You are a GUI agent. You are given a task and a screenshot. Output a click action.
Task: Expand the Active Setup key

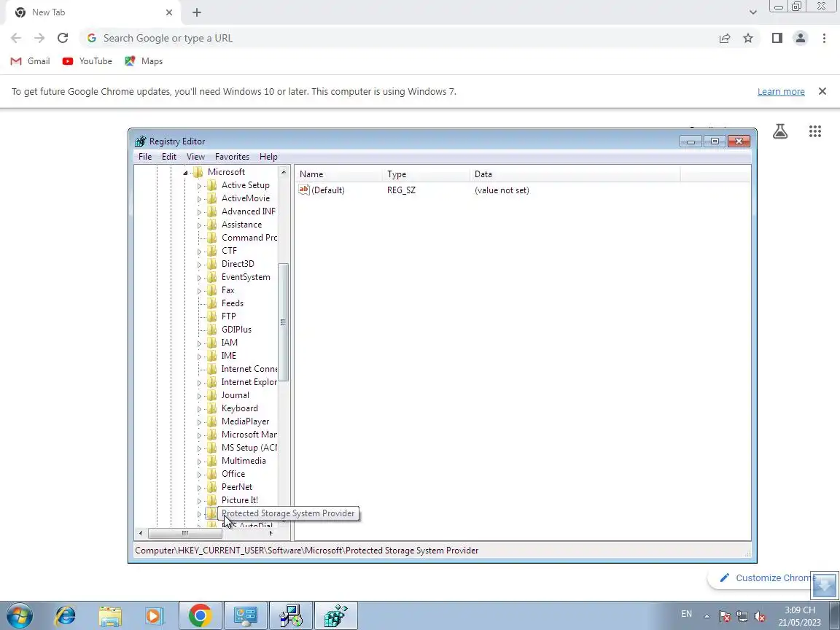(199, 186)
